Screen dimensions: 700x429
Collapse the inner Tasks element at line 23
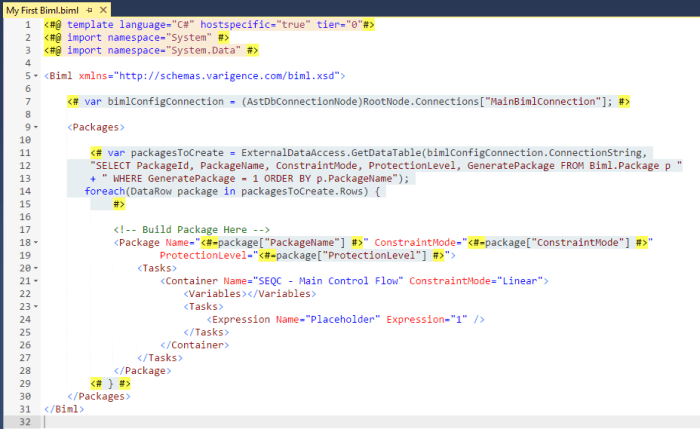[x=36, y=307]
